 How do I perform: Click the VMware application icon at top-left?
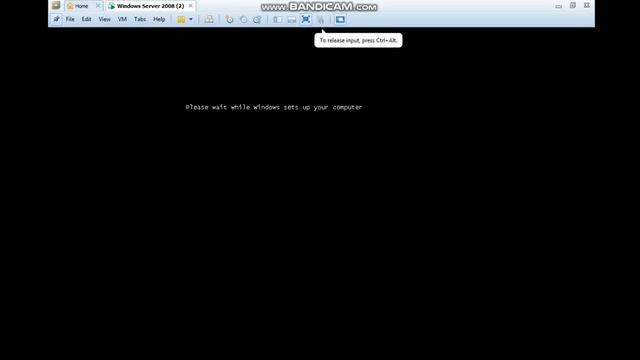point(56,6)
